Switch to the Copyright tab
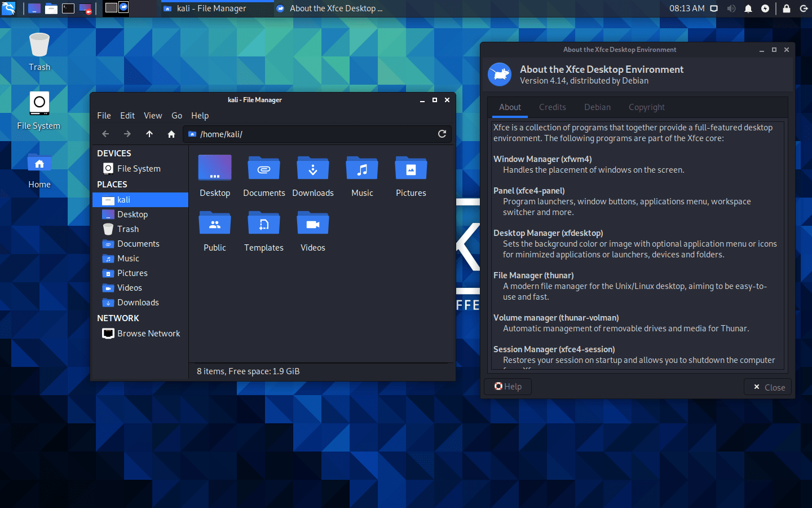This screenshot has height=508, width=812. point(647,107)
